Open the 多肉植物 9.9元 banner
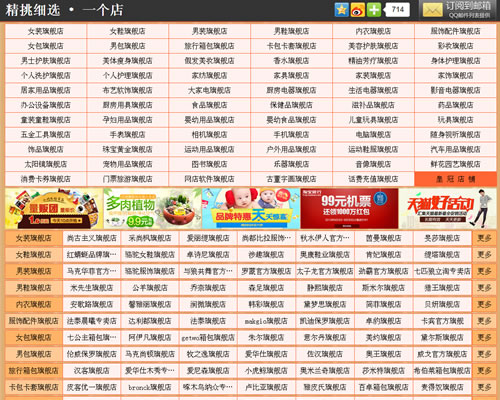Viewport: 500px width, 400px height. pyautogui.click(x=152, y=208)
